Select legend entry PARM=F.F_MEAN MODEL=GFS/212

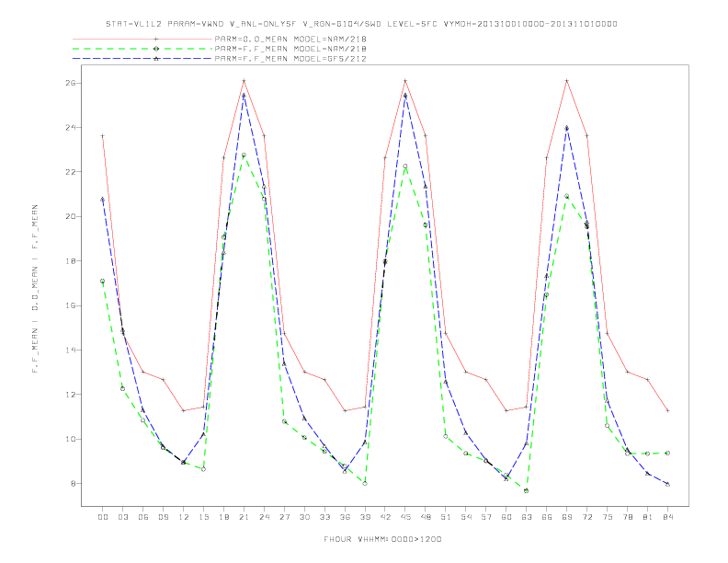[x=290, y=59]
